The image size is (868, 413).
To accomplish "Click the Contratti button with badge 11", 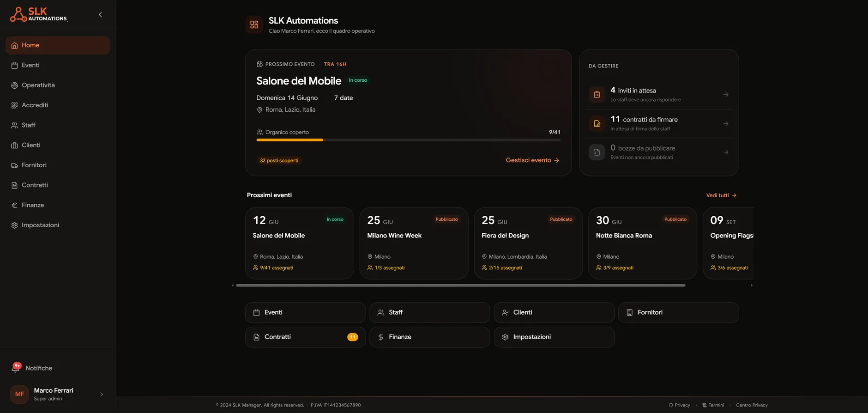I will pyautogui.click(x=305, y=337).
